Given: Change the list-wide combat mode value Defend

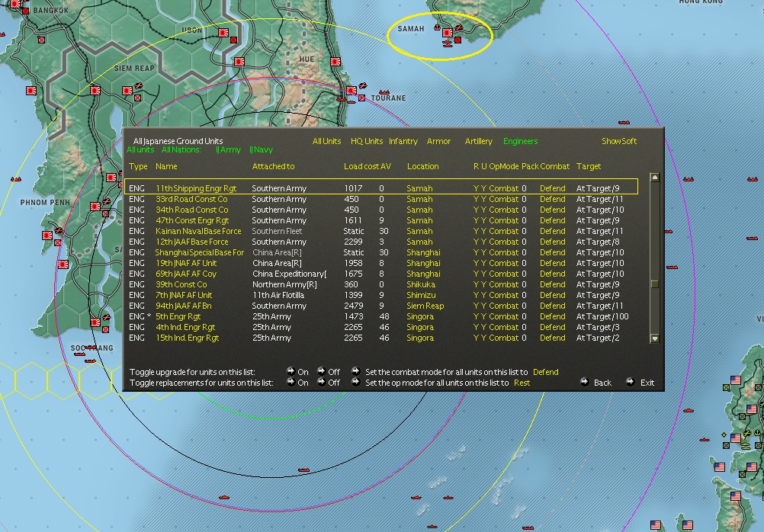Looking at the screenshot, I should coord(546,372).
